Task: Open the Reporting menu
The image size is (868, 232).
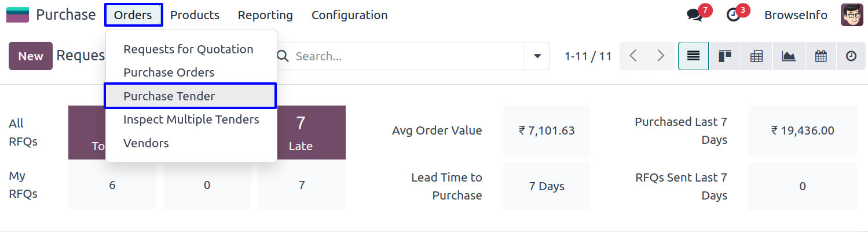Action: [x=265, y=15]
